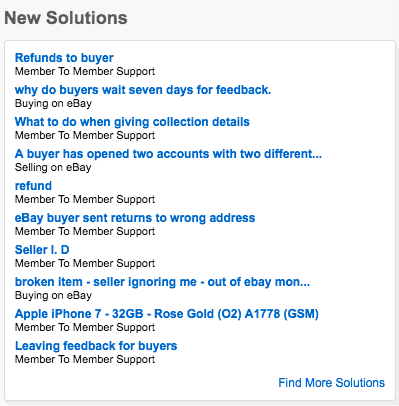Open "Leaving feedback for buyers" solution
The height and width of the screenshot is (406, 399).
[x=96, y=346]
